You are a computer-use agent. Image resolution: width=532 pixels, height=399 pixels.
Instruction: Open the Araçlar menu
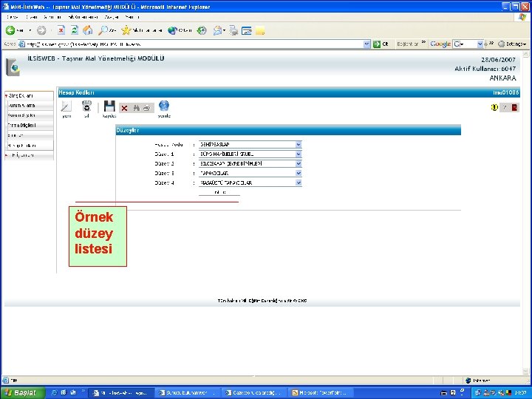(x=112, y=17)
